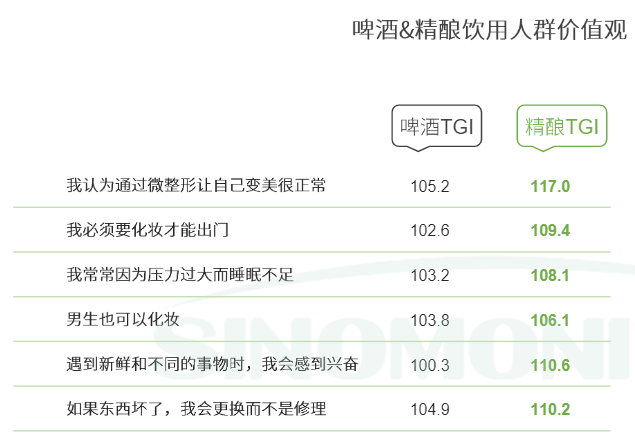Screen dimensions: 635x443
Task: Pick the beer TGI value 103.8
Action: tap(430, 320)
